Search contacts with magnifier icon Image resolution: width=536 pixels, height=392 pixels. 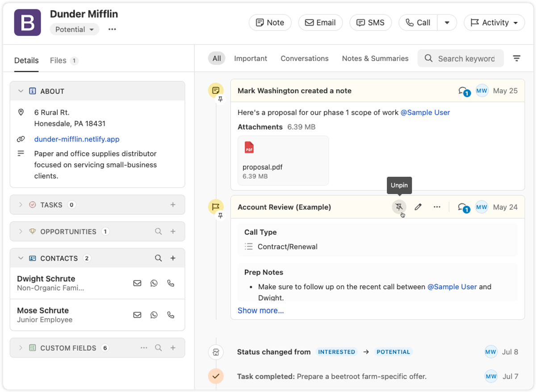click(158, 258)
